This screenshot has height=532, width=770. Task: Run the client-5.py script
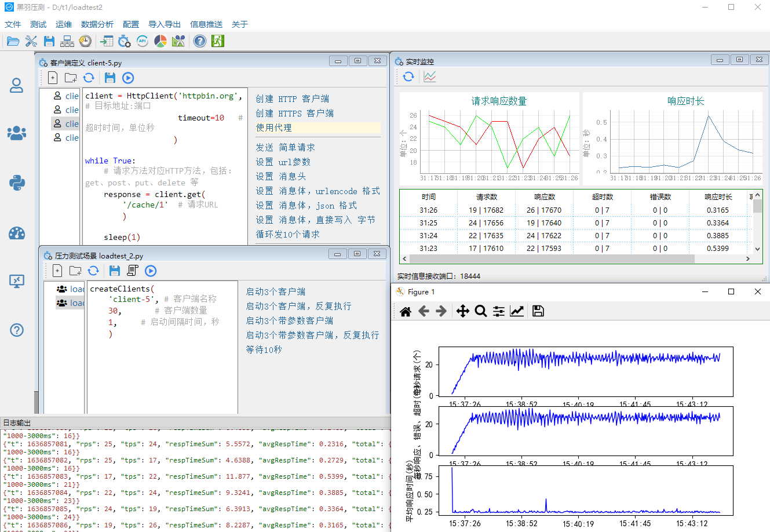point(129,78)
